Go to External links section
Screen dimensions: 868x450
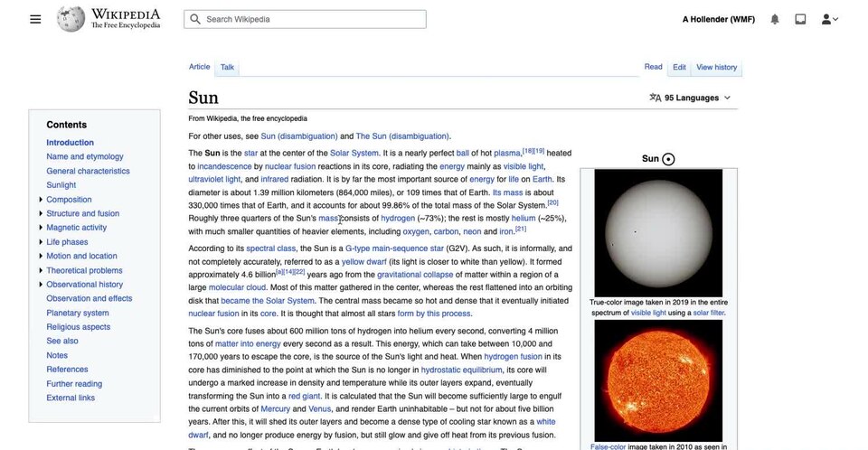(71, 398)
